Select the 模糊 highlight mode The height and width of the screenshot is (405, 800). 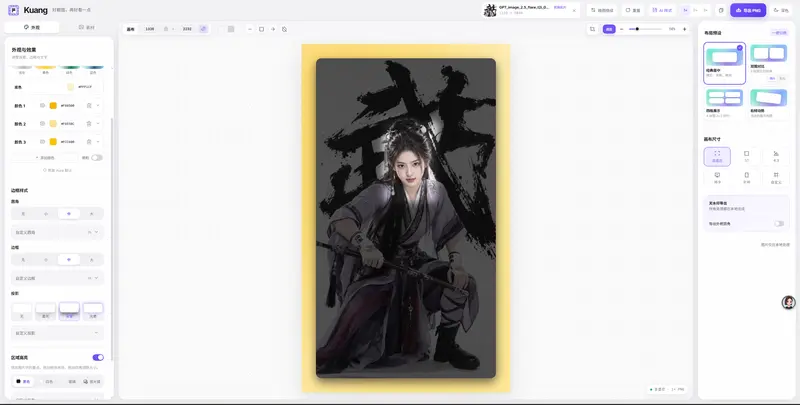[x=70, y=382]
